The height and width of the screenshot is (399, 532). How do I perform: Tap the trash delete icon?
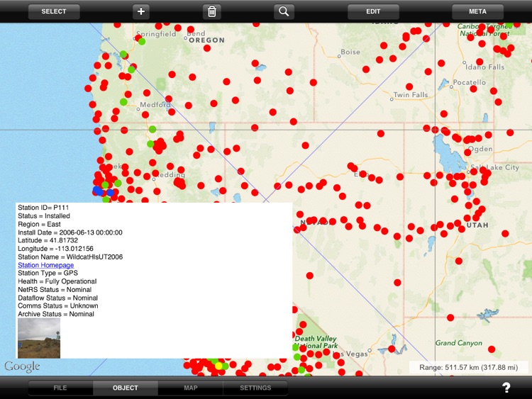(x=211, y=11)
